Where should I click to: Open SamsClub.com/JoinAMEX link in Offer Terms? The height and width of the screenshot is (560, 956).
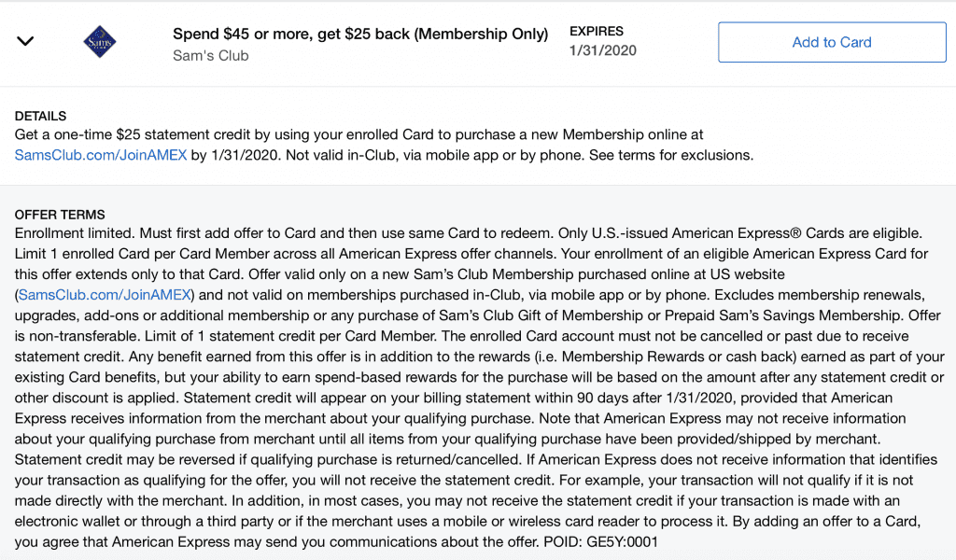(105, 295)
